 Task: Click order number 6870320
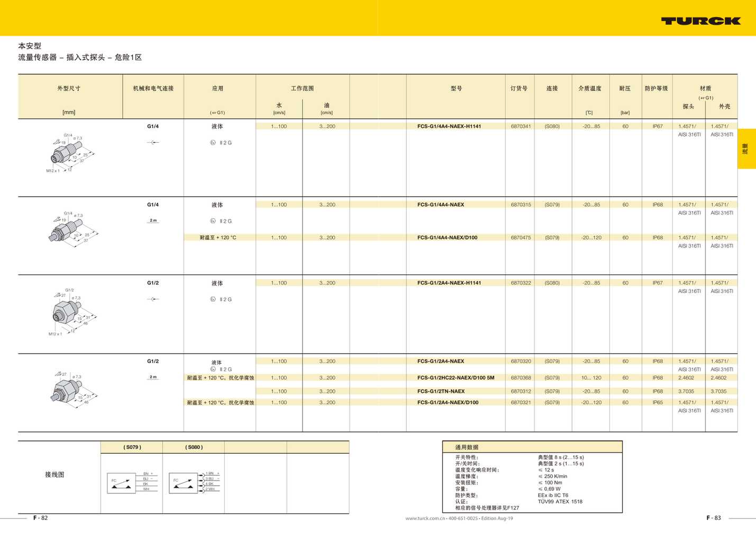tap(521, 361)
